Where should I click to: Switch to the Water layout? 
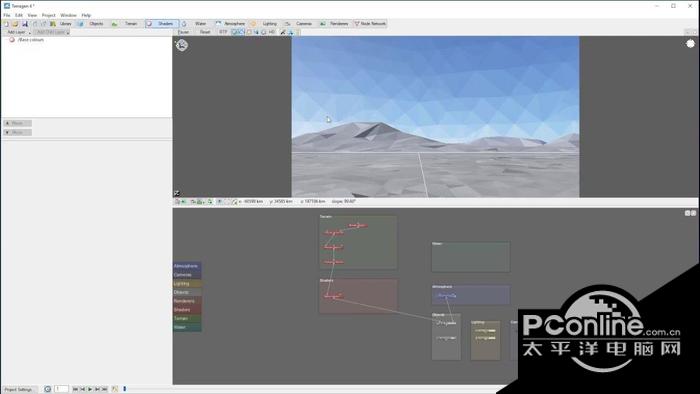(195, 24)
